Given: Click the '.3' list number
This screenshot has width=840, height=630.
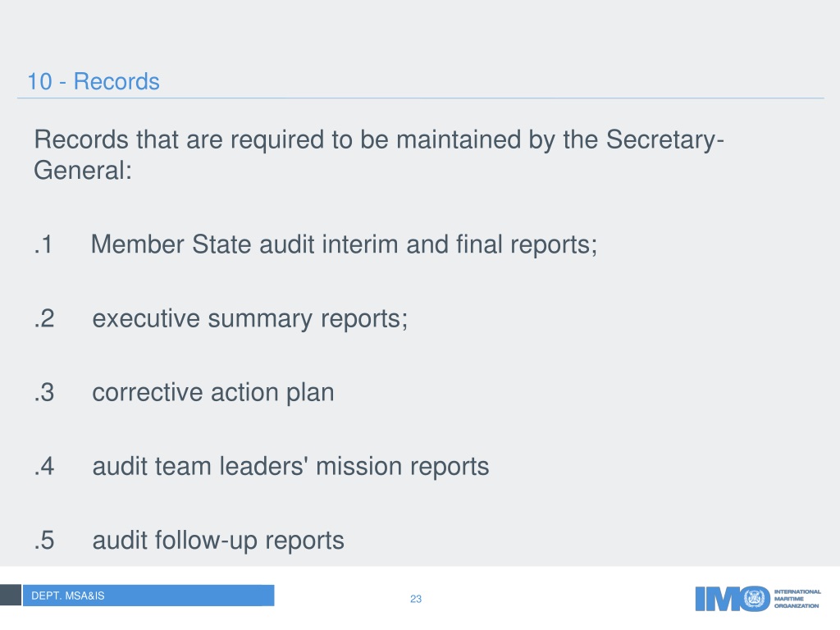Looking at the screenshot, I should (x=44, y=393).
